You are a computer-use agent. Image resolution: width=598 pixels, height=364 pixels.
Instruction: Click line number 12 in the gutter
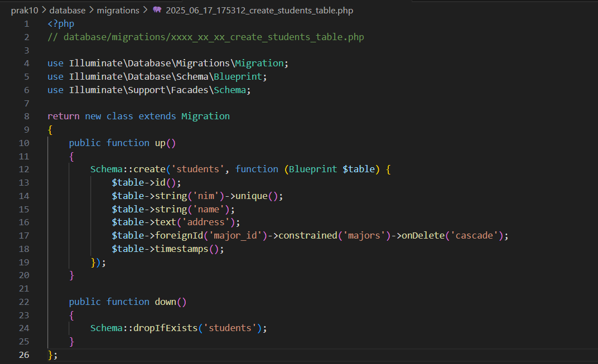pos(23,169)
